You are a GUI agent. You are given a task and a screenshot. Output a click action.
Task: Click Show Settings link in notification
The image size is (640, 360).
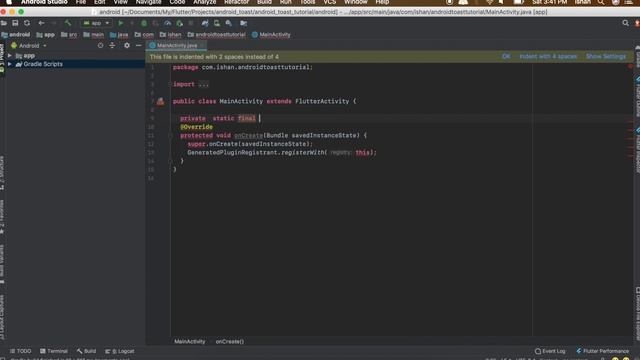point(606,56)
